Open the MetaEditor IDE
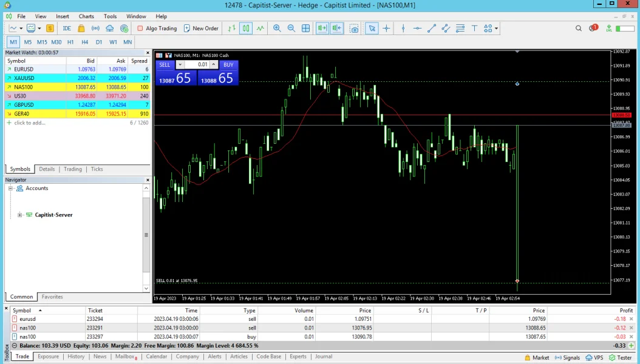The image size is (640, 364). [x=67, y=29]
